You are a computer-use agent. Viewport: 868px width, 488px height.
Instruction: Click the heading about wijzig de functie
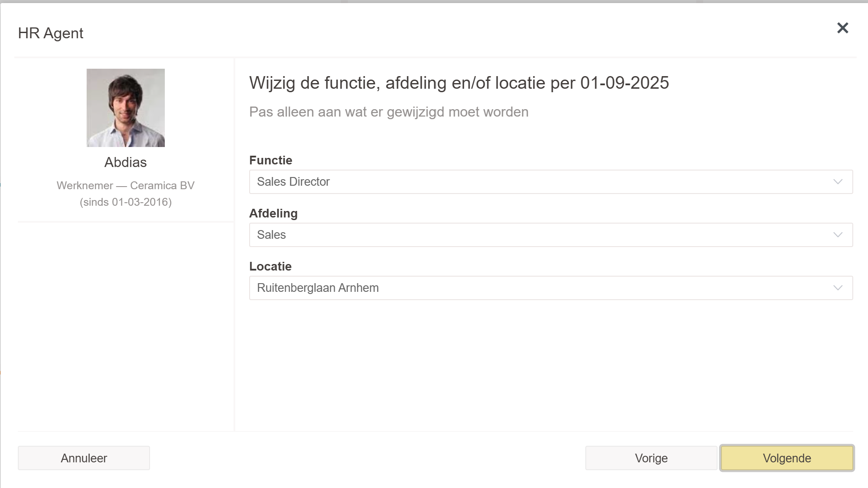point(459,83)
